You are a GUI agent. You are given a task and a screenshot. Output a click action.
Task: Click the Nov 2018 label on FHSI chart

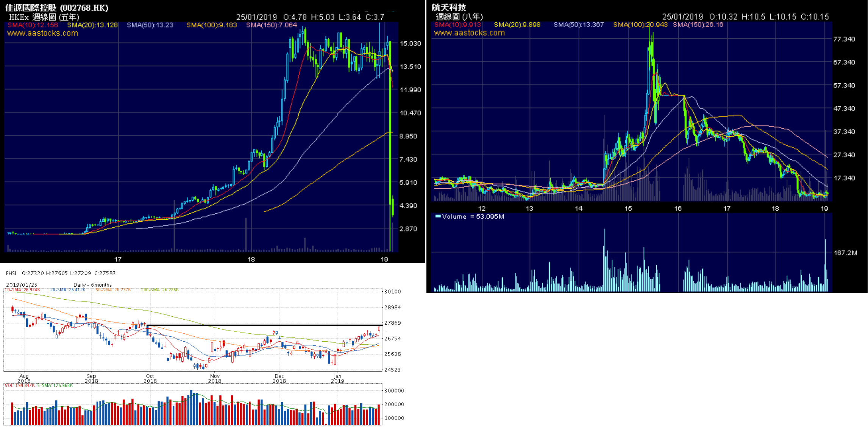pos(215,378)
